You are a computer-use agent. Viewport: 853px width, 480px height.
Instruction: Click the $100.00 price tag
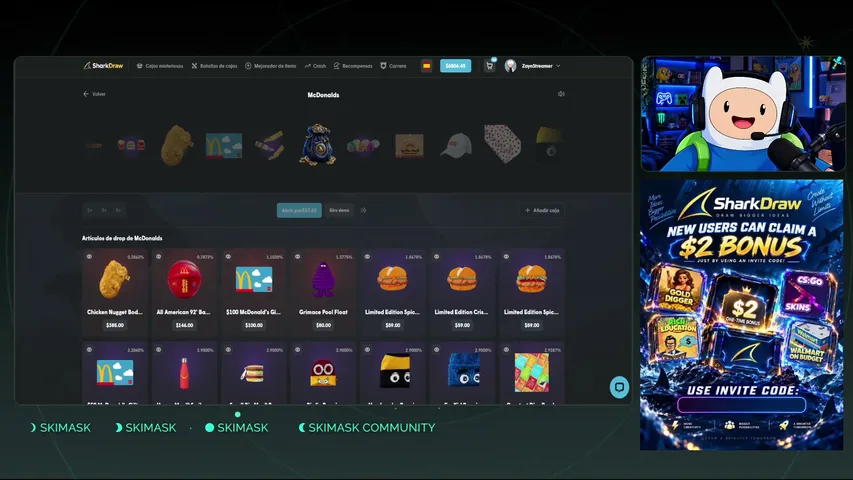[x=254, y=325]
